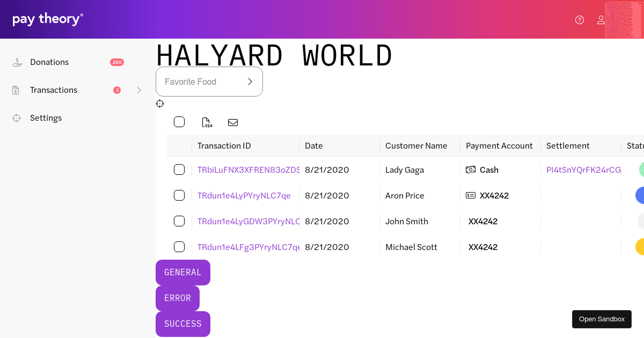Click the user account icon in the header
Image resolution: width=644 pixels, height=338 pixels.
tap(601, 20)
